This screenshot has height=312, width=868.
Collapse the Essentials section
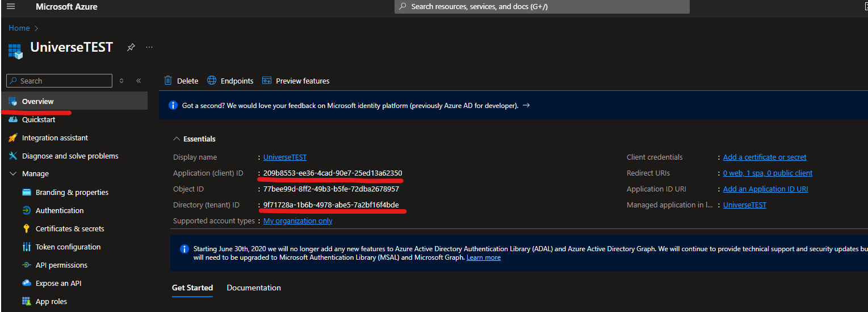(x=177, y=139)
